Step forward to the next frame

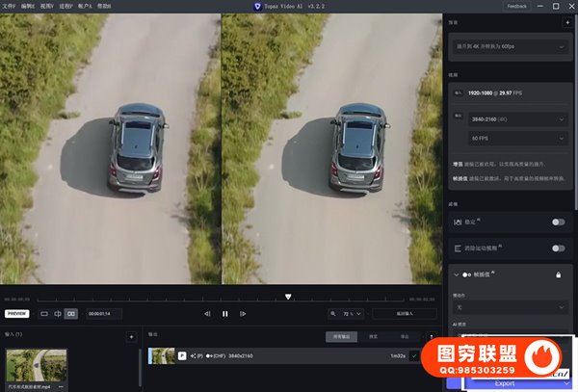click(x=243, y=314)
